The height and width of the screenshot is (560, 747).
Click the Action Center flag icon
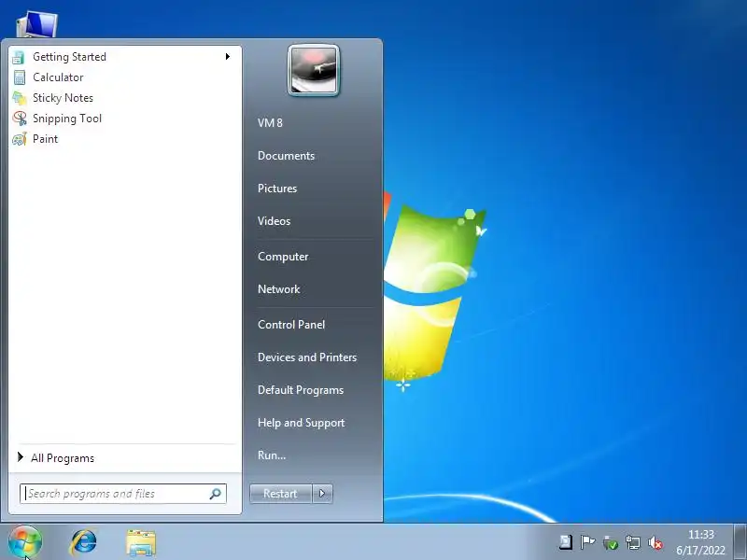tap(587, 542)
